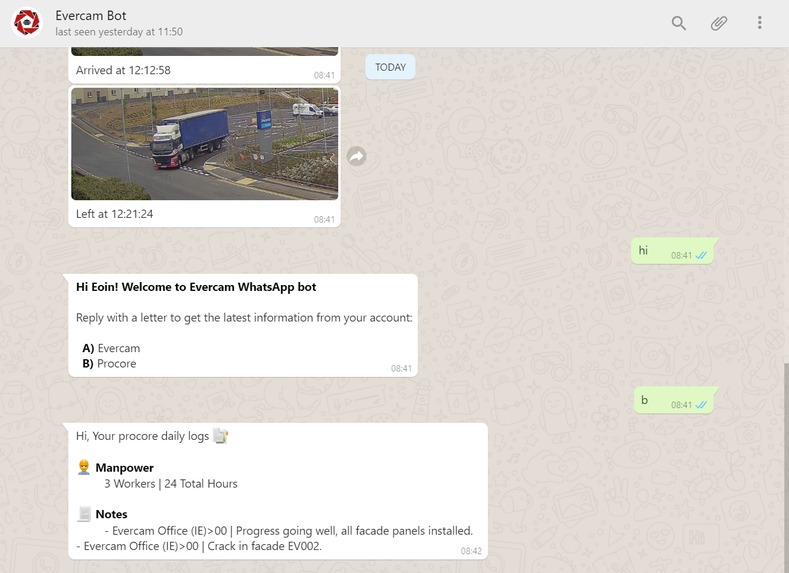
Task: Click the read-receipt ticks on the 'b' message
Action: (701, 405)
